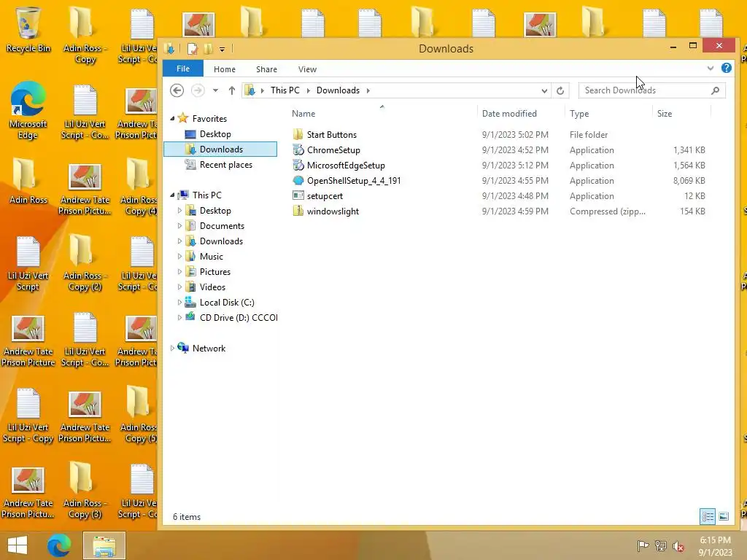Open the File ribbon tab
Viewport: 747px width, 560px height.
(x=183, y=69)
